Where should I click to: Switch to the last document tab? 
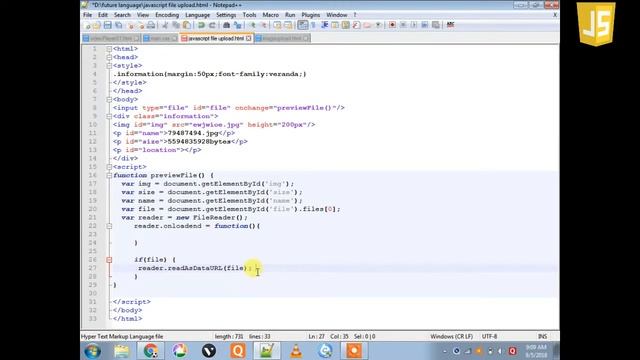282,38
